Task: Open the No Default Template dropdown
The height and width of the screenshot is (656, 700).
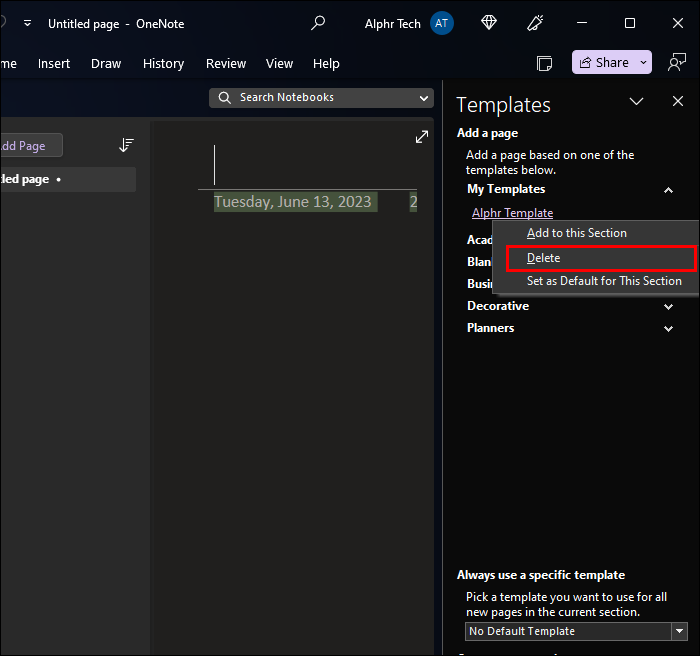Action: (x=680, y=631)
